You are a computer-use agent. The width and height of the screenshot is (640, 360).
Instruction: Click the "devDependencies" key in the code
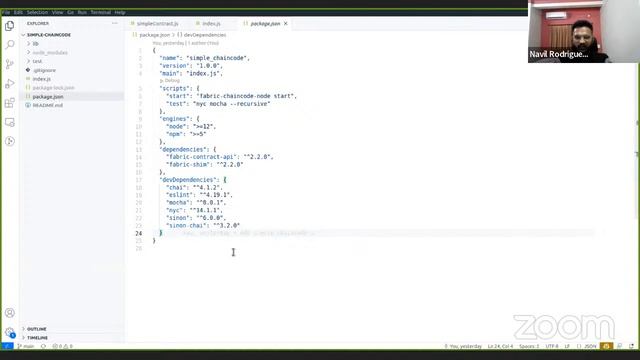click(188, 180)
